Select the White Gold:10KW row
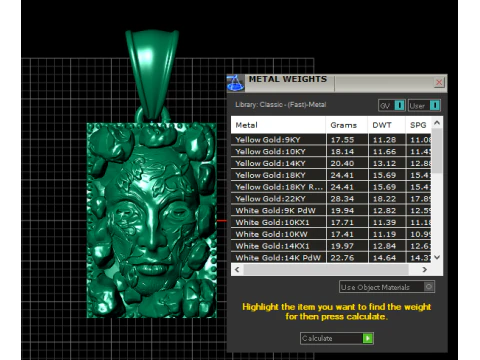Screen dimensions: 480x360 click(331, 234)
